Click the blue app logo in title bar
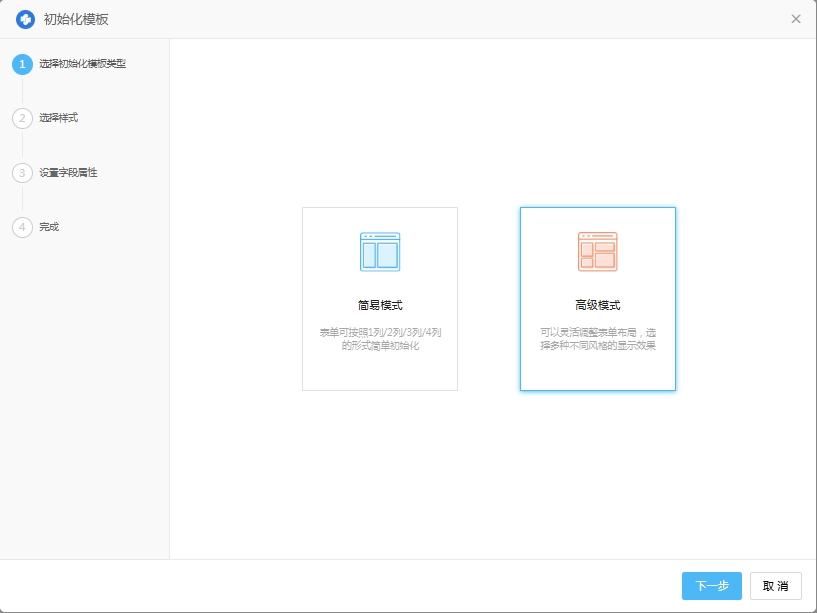The image size is (817, 613). [25, 19]
